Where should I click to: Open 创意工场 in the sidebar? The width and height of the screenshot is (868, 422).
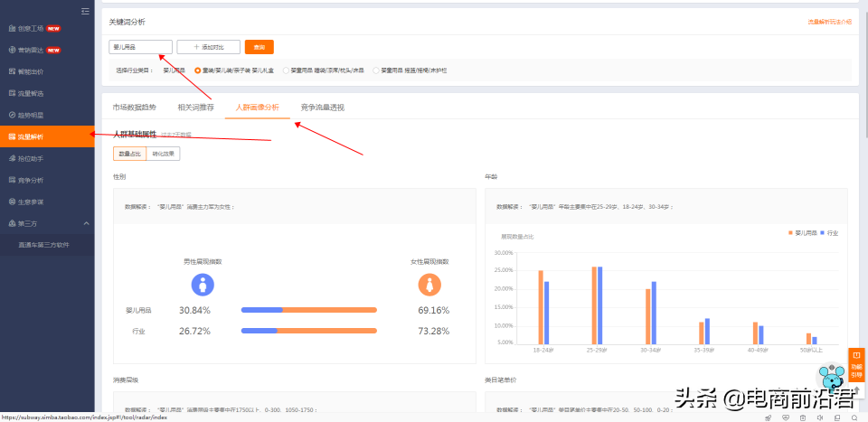31,29
